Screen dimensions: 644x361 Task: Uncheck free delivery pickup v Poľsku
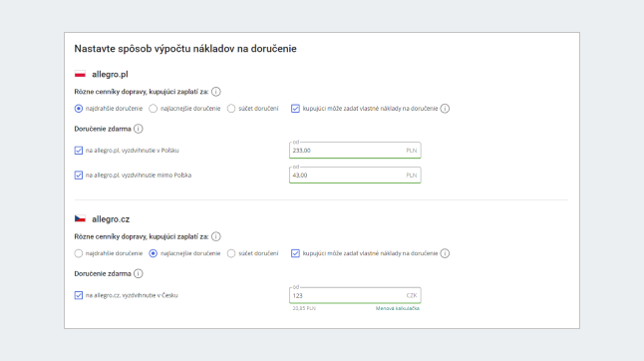pos(79,151)
